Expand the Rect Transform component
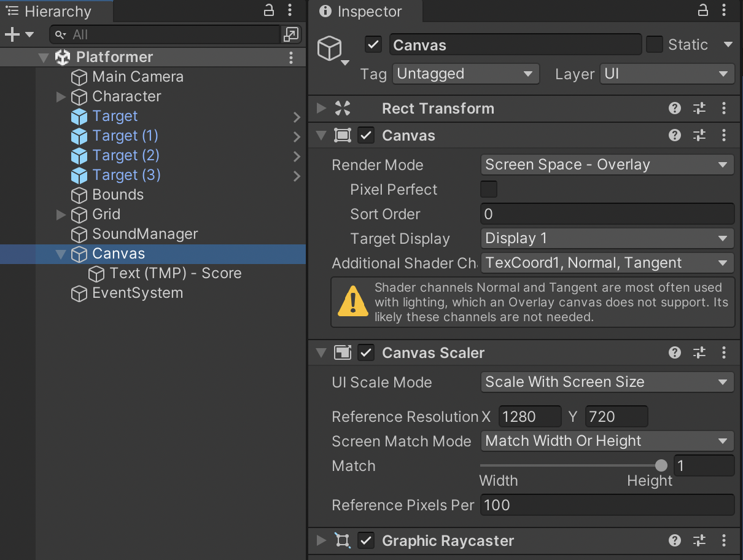Screen dimensions: 743x560 pyautogui.click(x=321, y=109)
